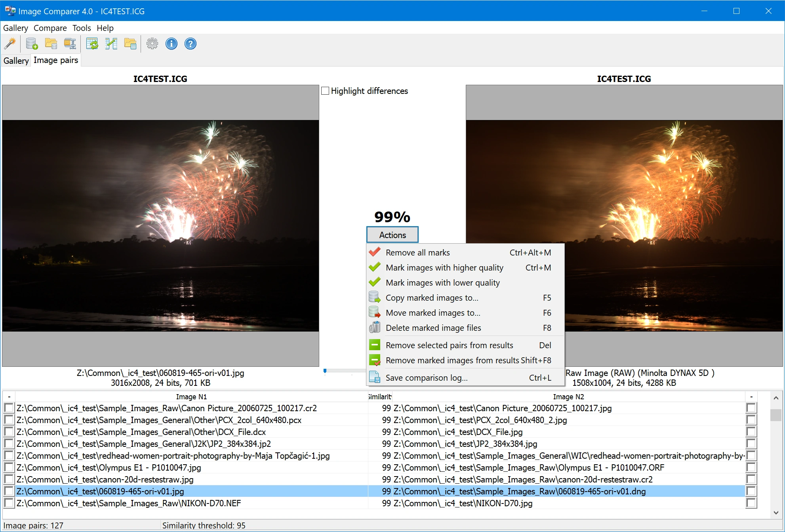The image size is (785, 532).
Task: Choose Remove marked images from results
Action: [465, 360]
